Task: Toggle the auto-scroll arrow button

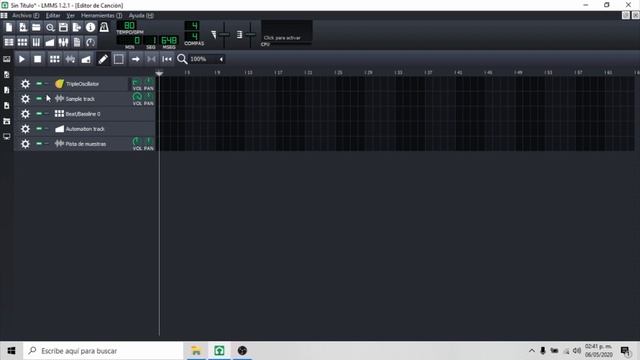Action: (135, 59)
